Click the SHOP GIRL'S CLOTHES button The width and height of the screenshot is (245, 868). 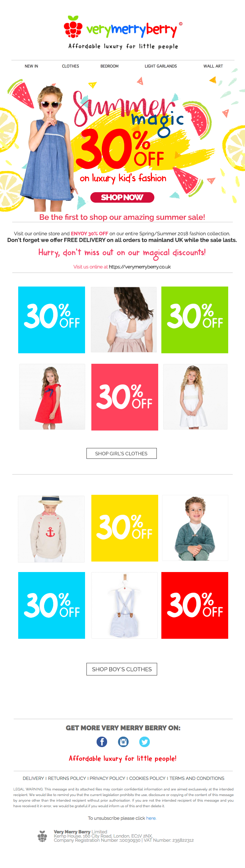coord(121,453)
